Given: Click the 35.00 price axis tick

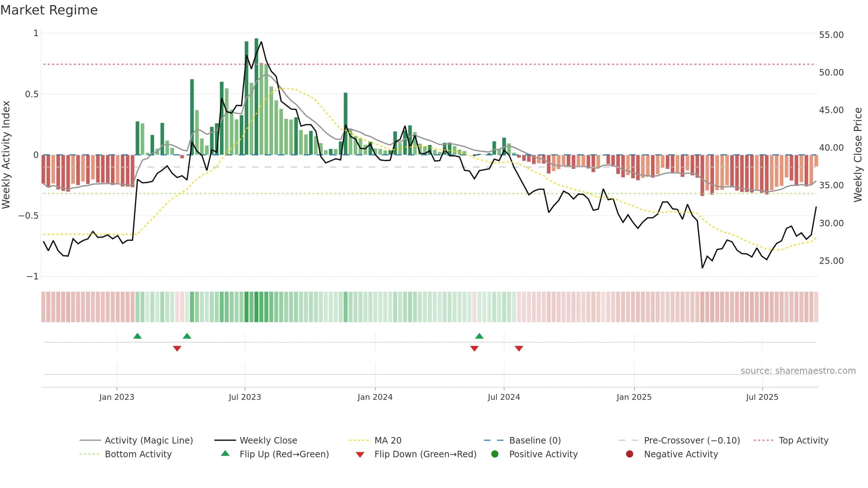Looking at the screenshot, I should (x=831, y=185).
